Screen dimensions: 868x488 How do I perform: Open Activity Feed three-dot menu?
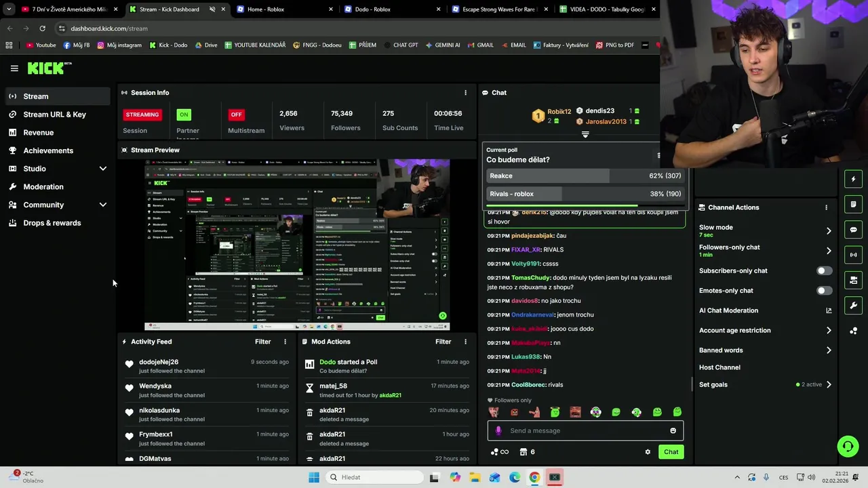(x=285, y=342)
